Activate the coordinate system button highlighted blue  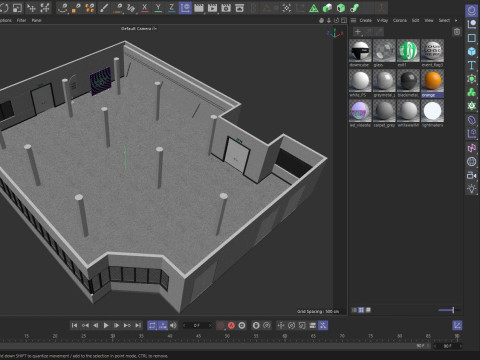click(x=185, y=8)
